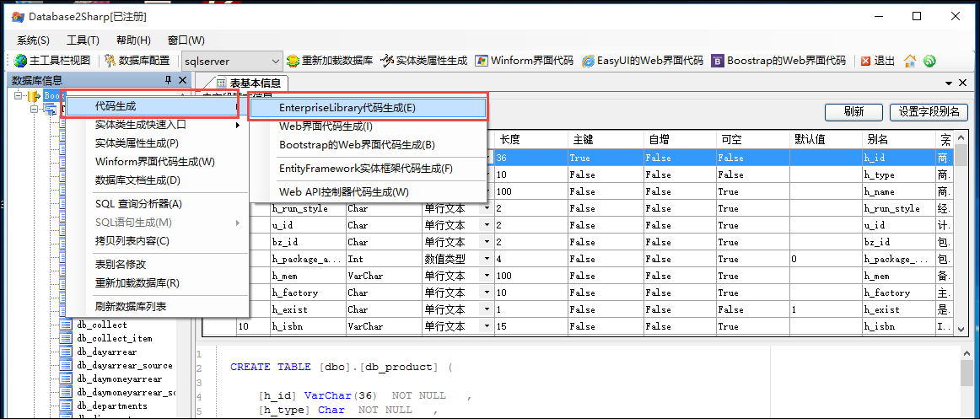The image size is (980, 419).
Task: Click the db_collect table icon
Action: 67,325
